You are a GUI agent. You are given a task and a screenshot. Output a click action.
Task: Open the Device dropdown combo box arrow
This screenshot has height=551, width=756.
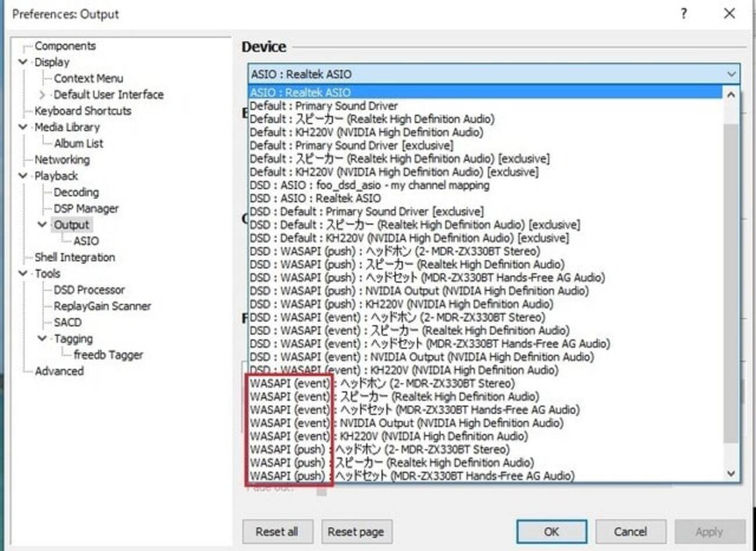click(731, 74)
